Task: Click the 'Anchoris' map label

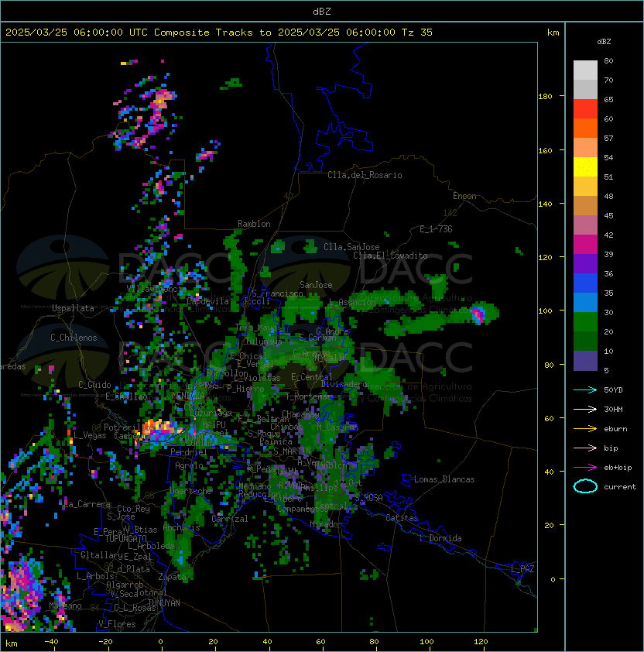Action: pyautogui.click(x=181, y=527)
